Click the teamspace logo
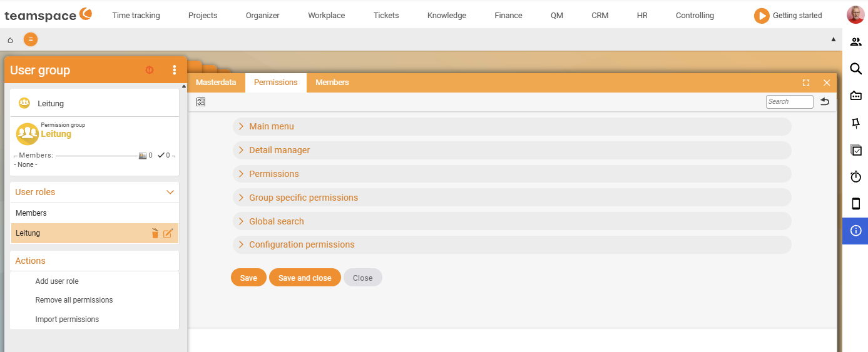 [48, 15]
